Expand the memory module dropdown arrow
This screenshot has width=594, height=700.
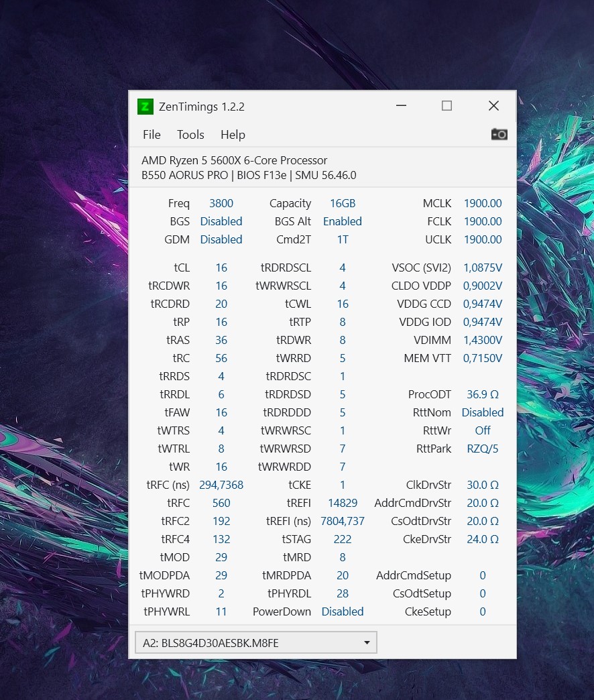pos(367,642)
